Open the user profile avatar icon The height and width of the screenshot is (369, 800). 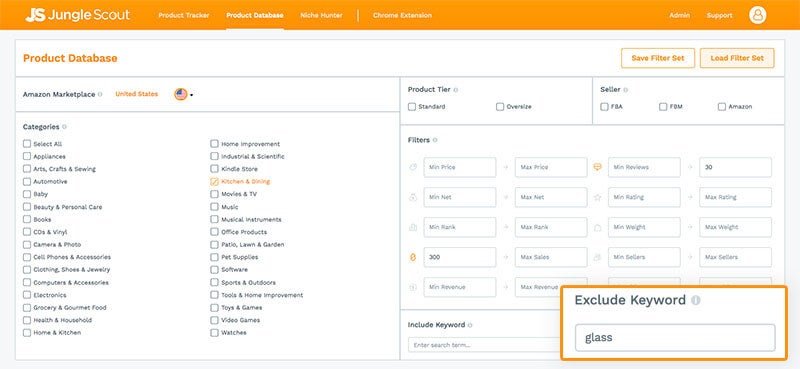(757, 15)
